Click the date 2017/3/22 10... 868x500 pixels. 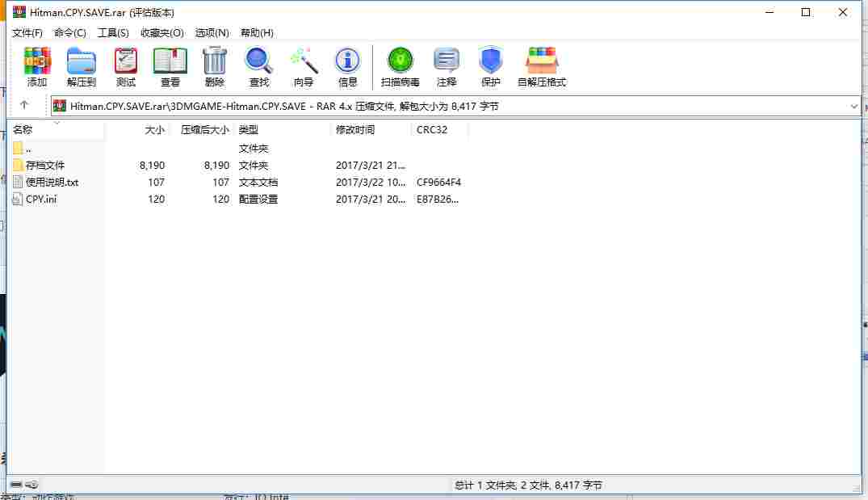point(371,183)
